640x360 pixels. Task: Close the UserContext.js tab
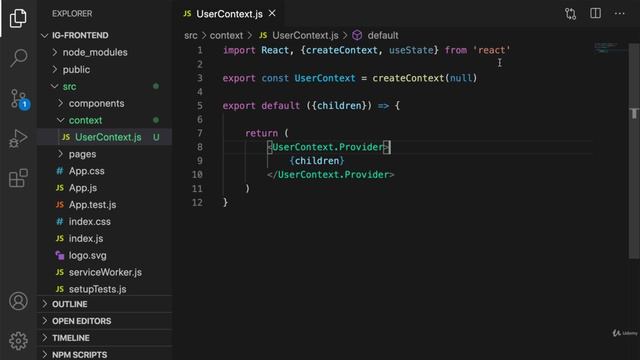coord(272,13)
